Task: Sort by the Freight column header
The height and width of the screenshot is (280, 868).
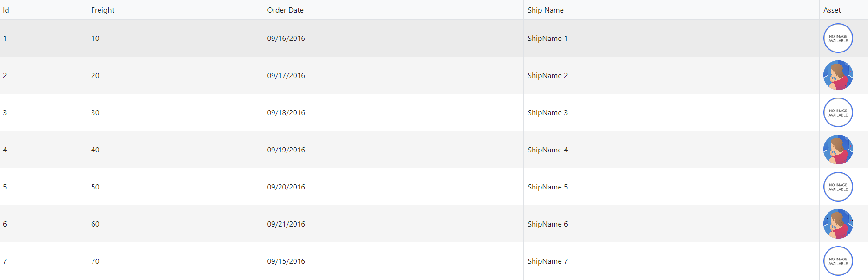Action: [103, 10]
